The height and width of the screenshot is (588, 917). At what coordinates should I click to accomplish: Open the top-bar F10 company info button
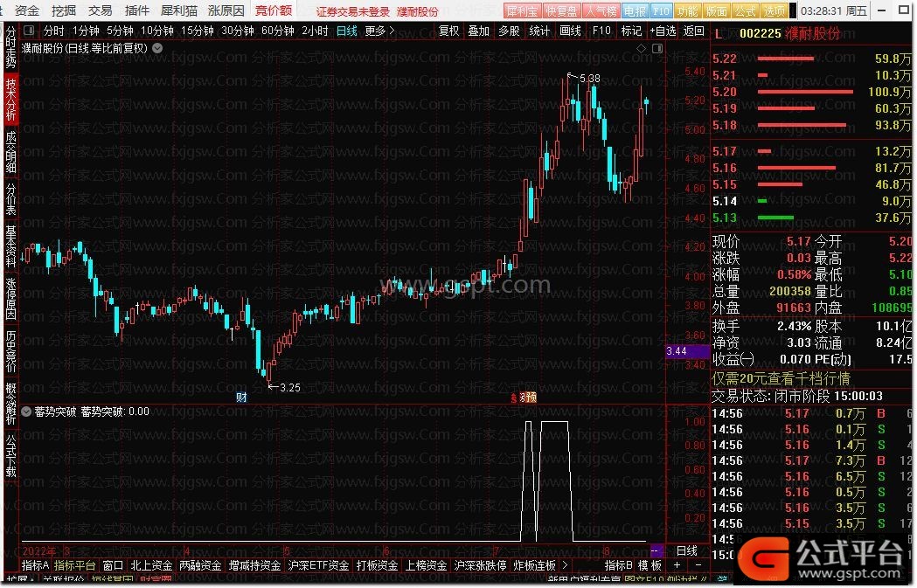click(x=662, y=11)
